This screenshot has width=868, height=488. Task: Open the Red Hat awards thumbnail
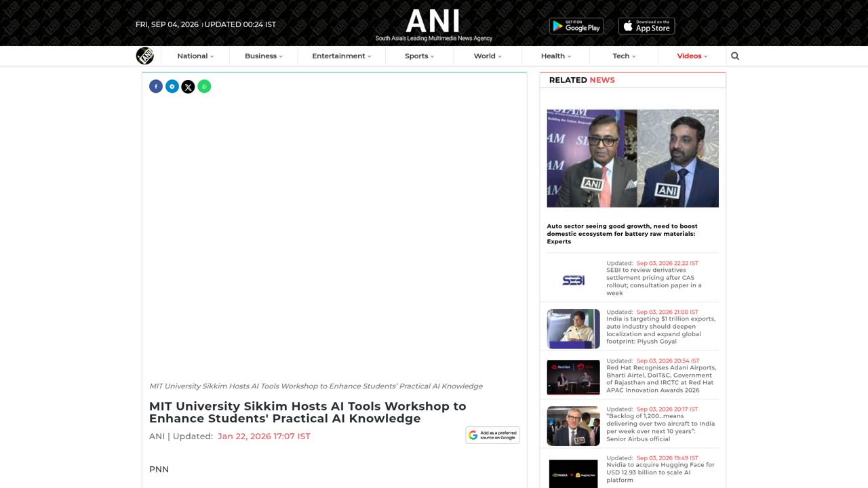click(574, 378)
